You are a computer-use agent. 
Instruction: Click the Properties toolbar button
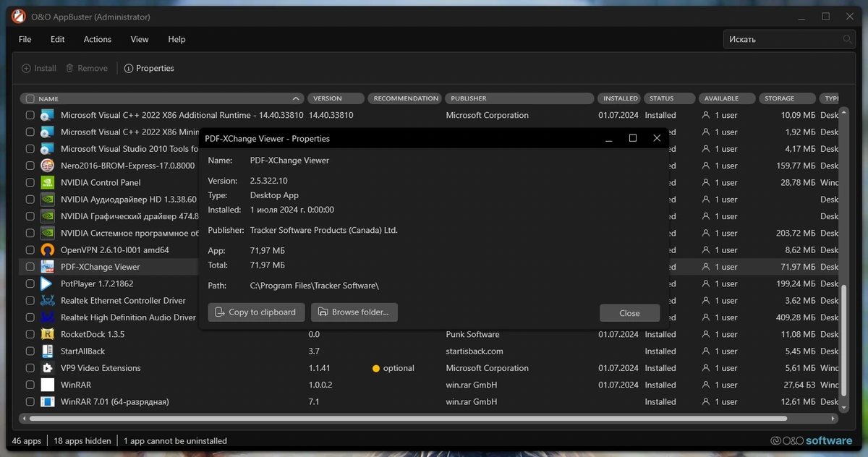(149, 68)
